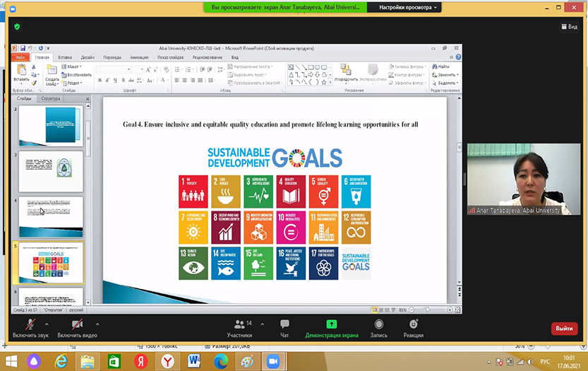Click Создать слайд new slide icon
The image size is (588, 371).
click(x=52, y=70)
